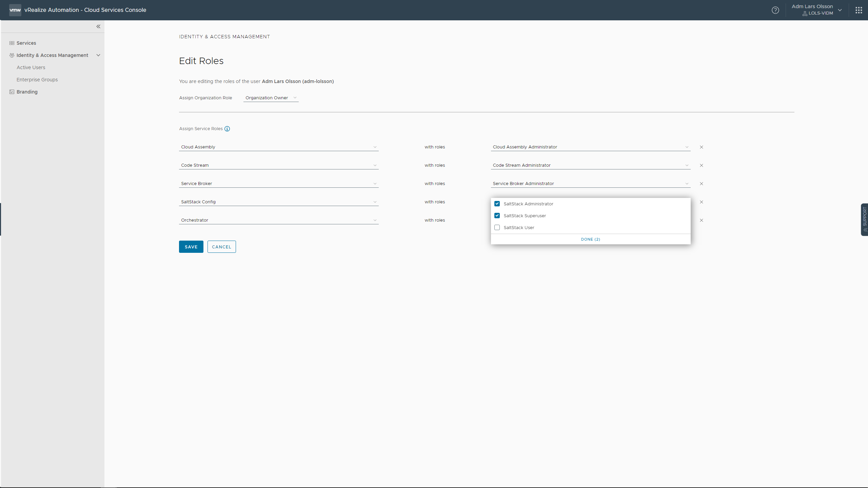Click the Edit Roles heading
Image resolution: width=868 pixels, height=488 pixels.
click(x=201, y=61)
